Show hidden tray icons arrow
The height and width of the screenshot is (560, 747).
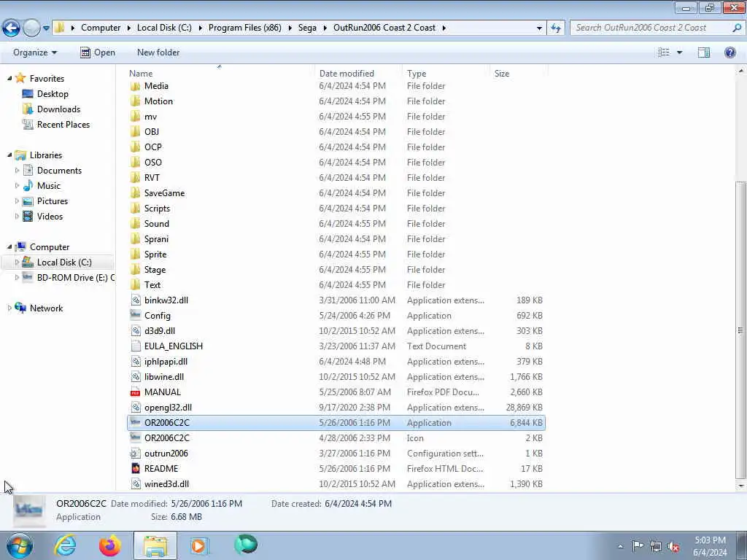(620, 546)
